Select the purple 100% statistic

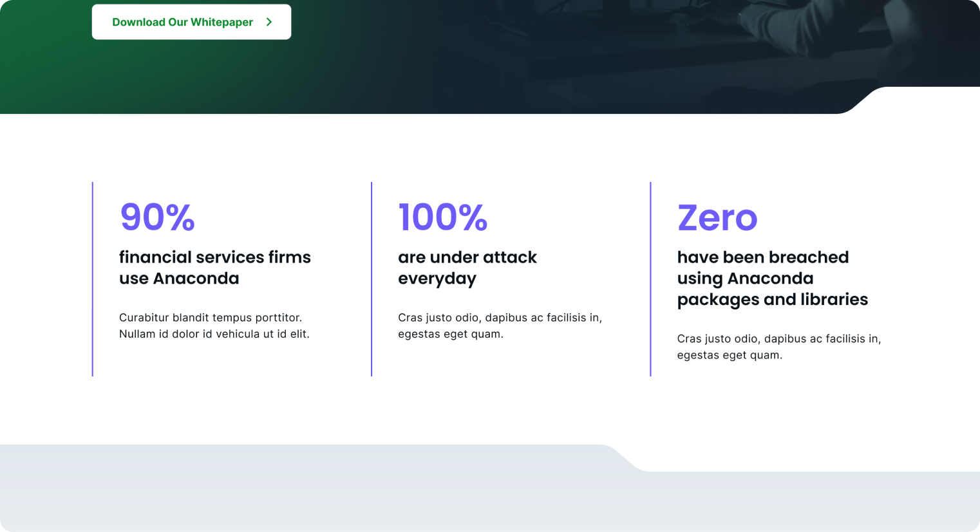coord(443,217)
